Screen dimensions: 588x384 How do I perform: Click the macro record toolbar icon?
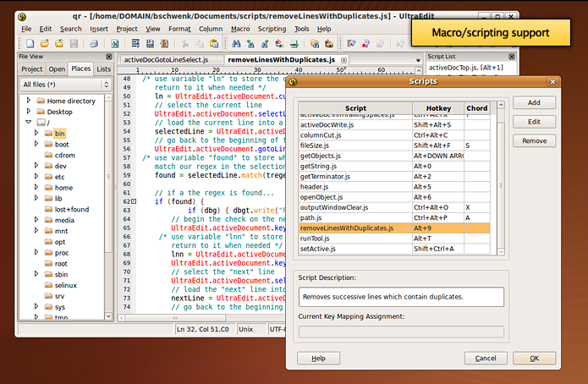[351, 44]
